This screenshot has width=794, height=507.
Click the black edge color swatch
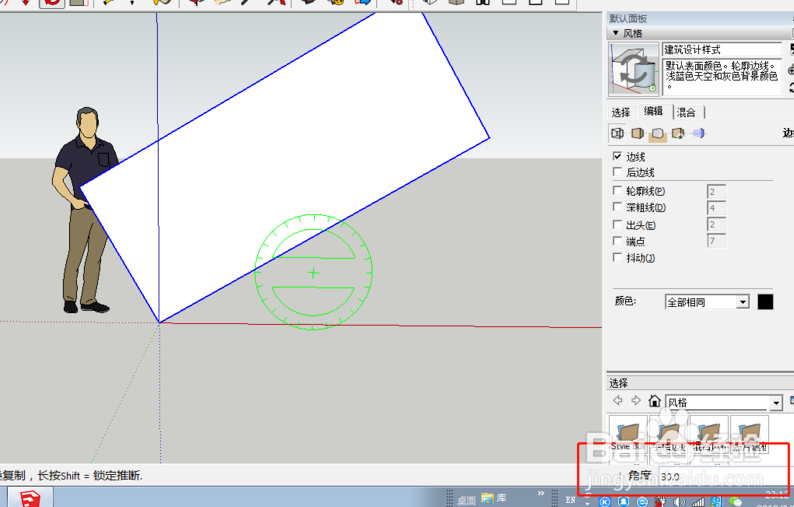765,302
